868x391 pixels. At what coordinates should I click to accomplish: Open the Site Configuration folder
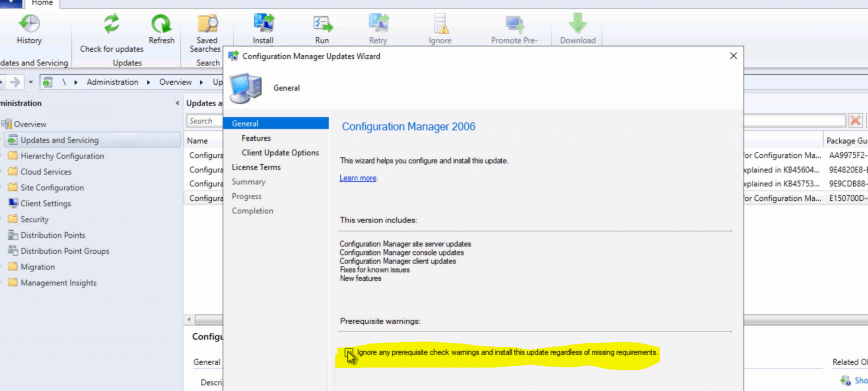pyautogui.click(x=52, y=188)
